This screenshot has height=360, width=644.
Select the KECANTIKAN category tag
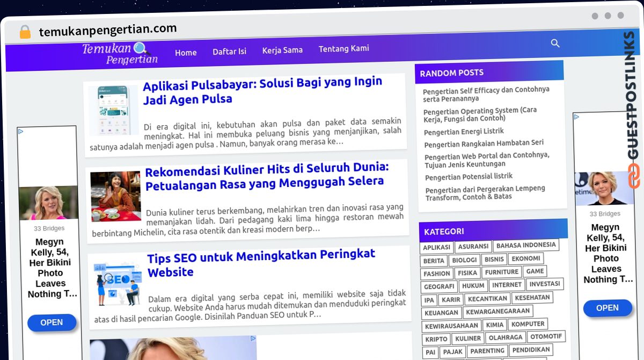tap(487, 299)
